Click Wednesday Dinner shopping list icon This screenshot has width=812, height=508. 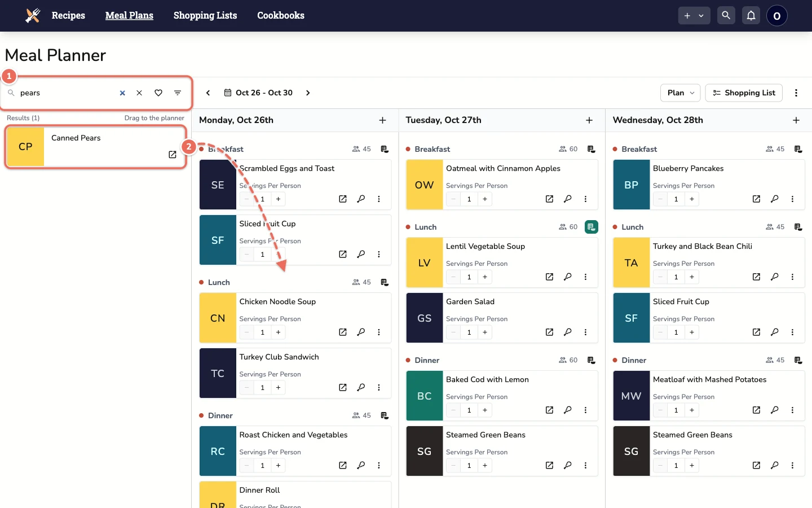click(x=798, y=360)
